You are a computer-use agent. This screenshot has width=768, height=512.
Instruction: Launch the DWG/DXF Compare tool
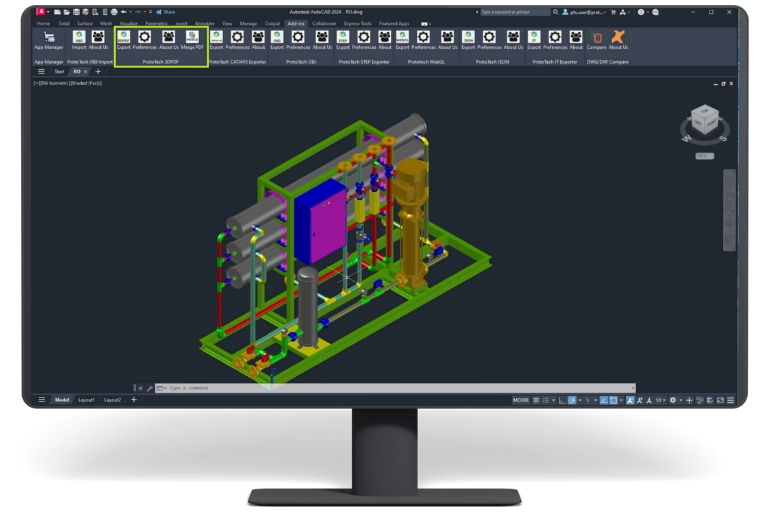pyautogui.click(x=596, y=40)
